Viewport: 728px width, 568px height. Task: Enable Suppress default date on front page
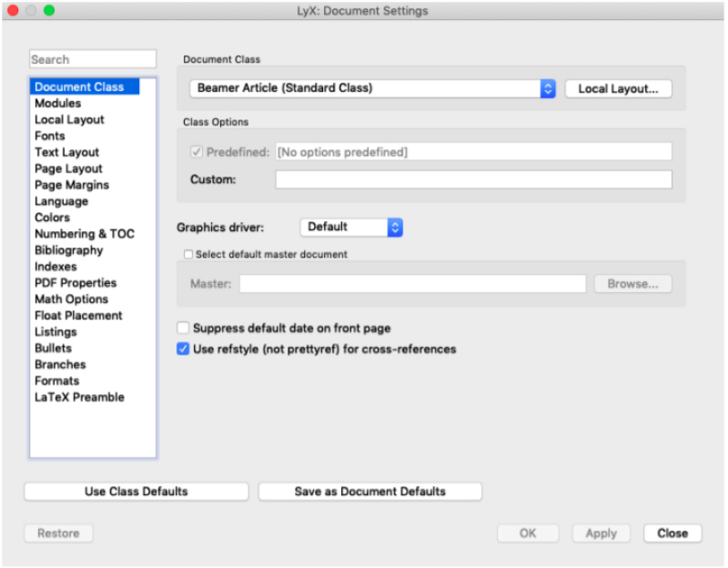click(183, 328)
